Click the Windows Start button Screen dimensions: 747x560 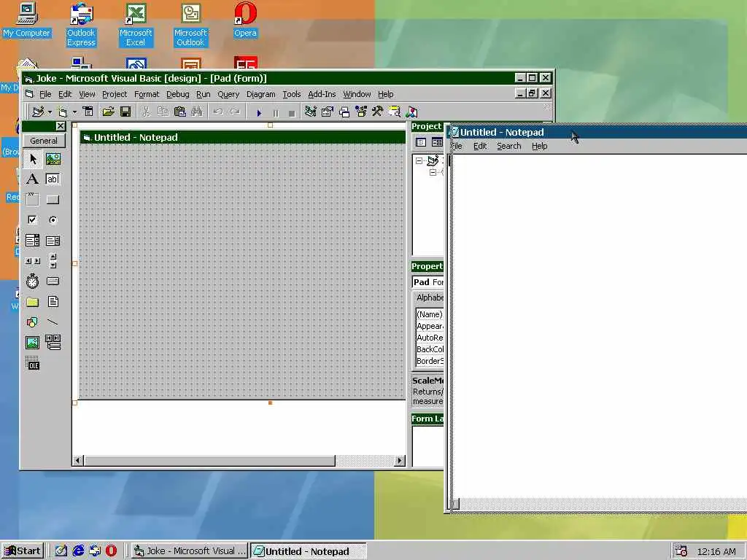tap(23, 551)
